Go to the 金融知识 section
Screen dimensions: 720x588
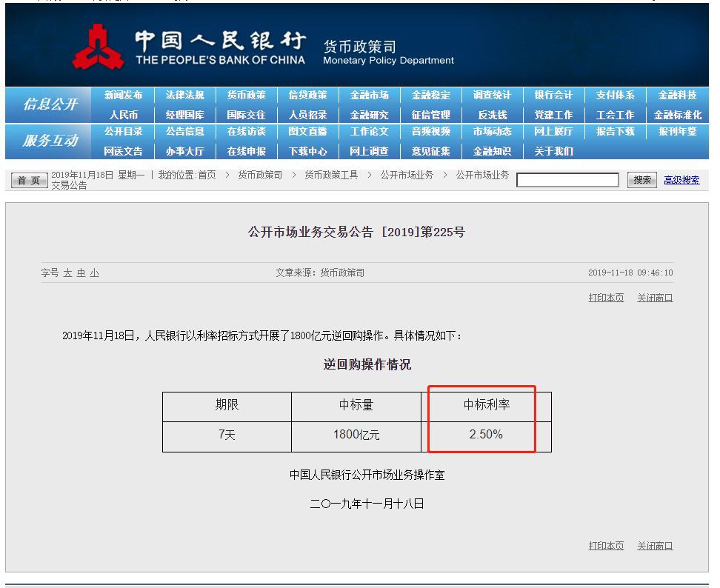[493, 152]
